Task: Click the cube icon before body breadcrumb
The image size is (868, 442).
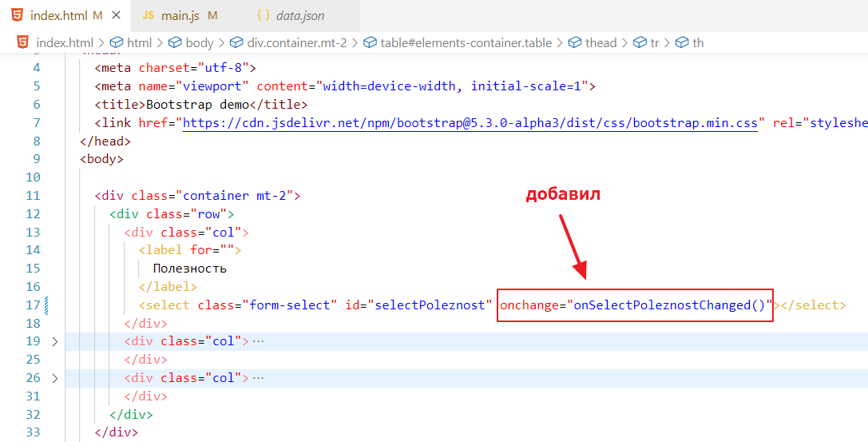Action: pyautogui.click(x=172, y=43)
